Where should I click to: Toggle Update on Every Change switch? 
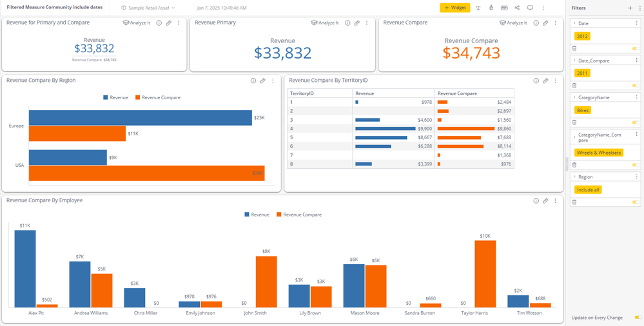click(x=638, y=318)
